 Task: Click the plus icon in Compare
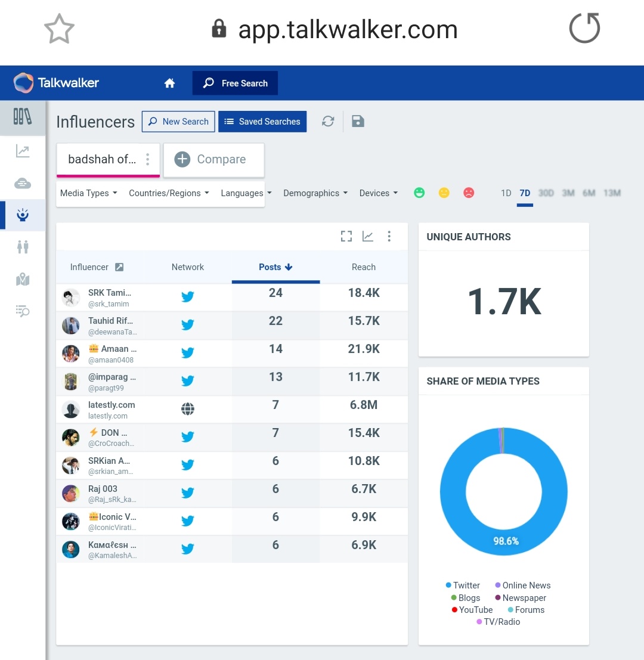182,159
